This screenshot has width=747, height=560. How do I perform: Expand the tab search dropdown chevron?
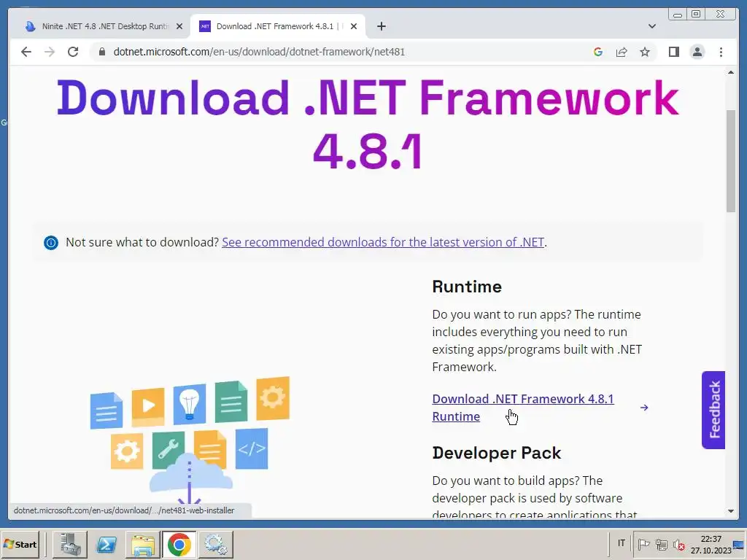point(652,26)
